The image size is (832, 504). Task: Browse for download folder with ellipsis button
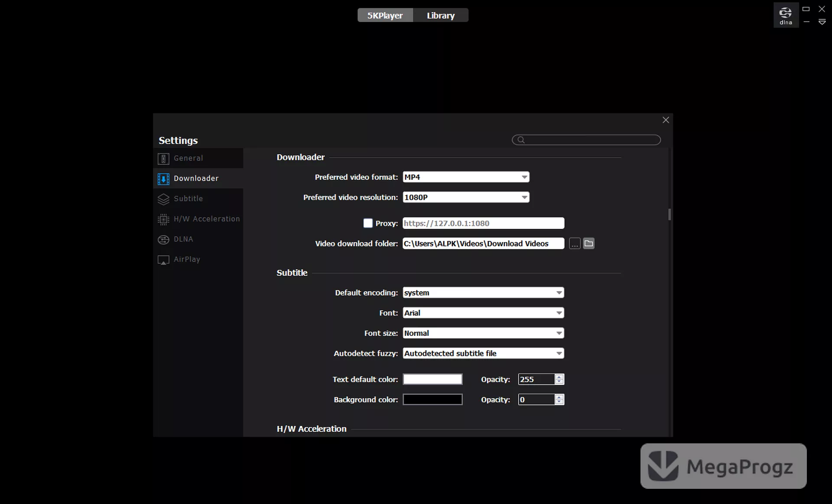[x=575, y=244]
